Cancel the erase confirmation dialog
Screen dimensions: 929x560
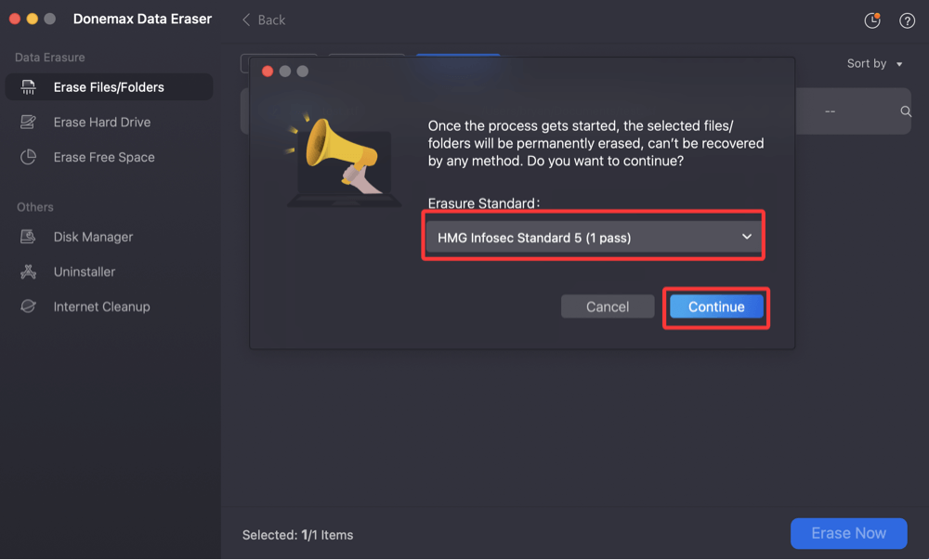[608, 306]
